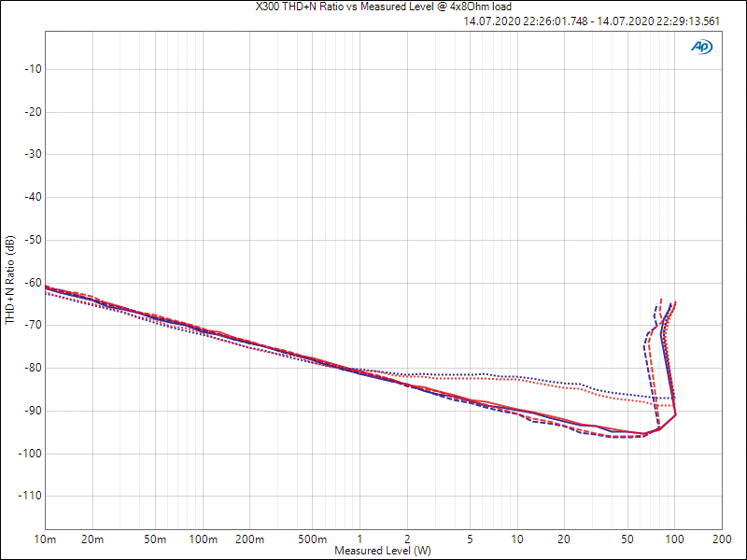The image size is (747, 560).
Task: Click the '200' X-axis tick label
Action: pyautogui.click(x=722, y=539)
